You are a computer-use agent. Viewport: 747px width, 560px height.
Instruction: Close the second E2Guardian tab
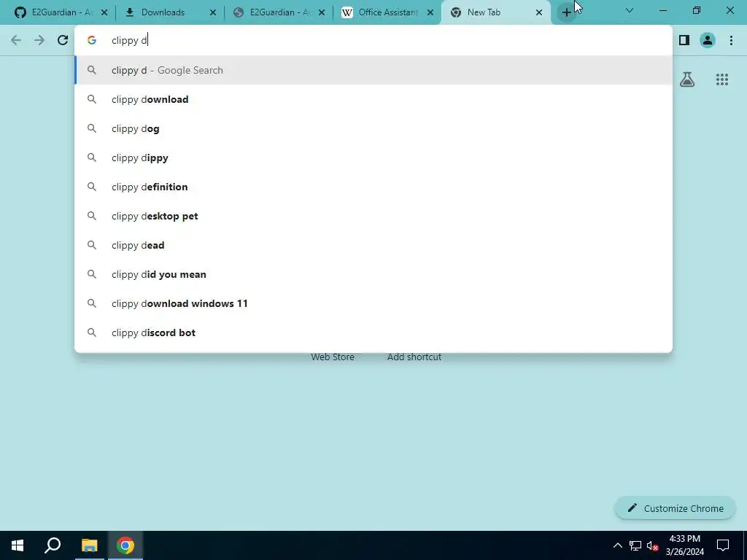pyautogui.click(x=322, y=12)
